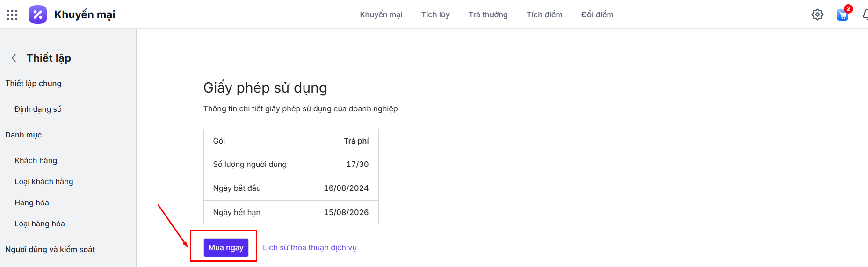Open the Khách hàng category
Viewport: 868px width, 267px height.
click(36, 160)
